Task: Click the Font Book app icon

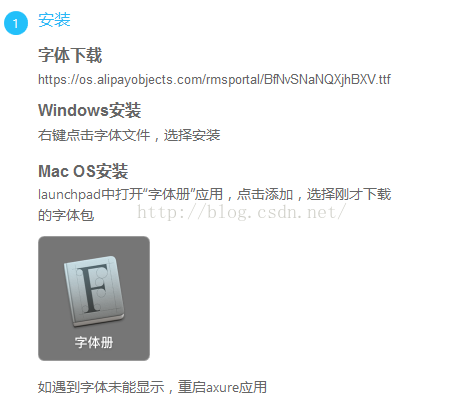Action: coord(94,291)
